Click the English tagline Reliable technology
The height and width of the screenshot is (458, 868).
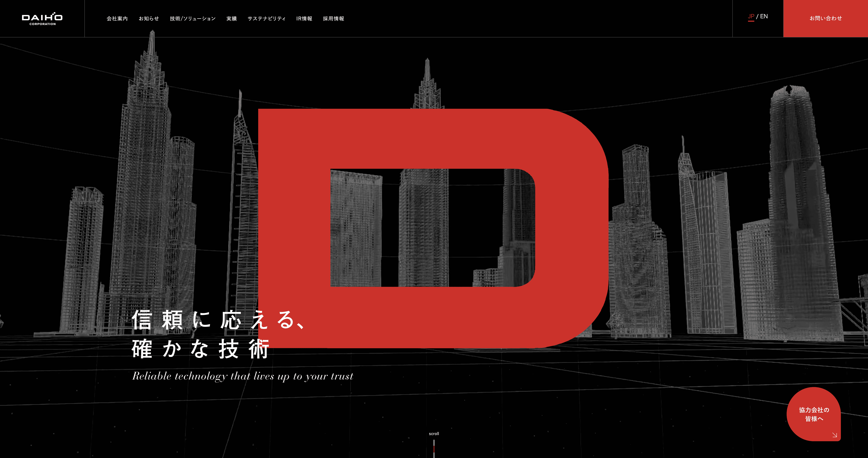[x=243, y=376]
